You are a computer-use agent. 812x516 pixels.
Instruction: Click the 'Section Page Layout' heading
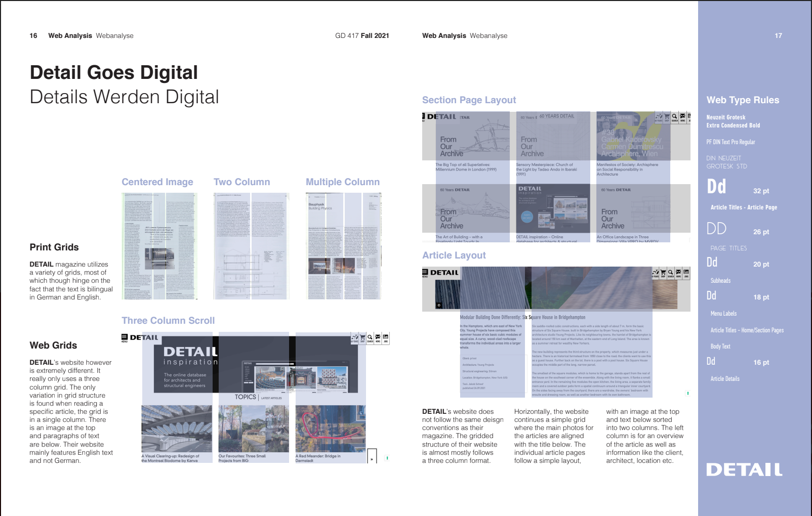[469, 100]
